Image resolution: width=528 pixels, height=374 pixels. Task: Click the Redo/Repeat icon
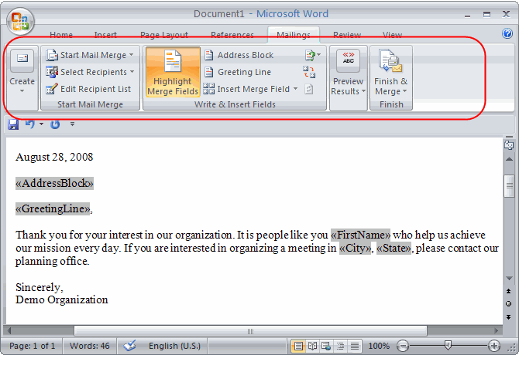coord(55,124)
